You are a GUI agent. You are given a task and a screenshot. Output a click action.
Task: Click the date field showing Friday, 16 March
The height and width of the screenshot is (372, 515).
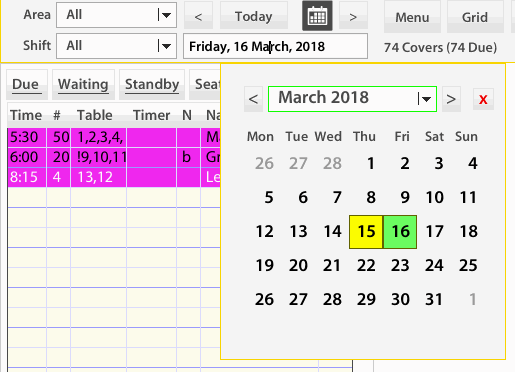[275, 46]
